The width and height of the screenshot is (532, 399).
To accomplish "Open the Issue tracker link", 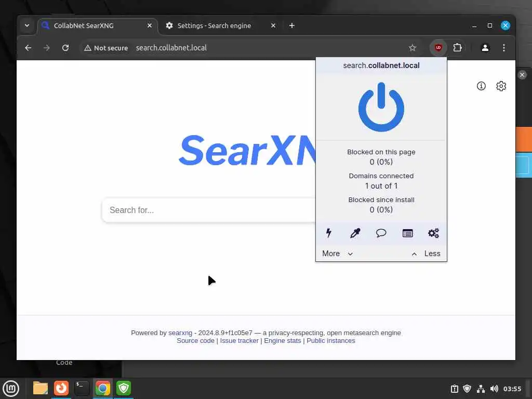I will point(239,341).
